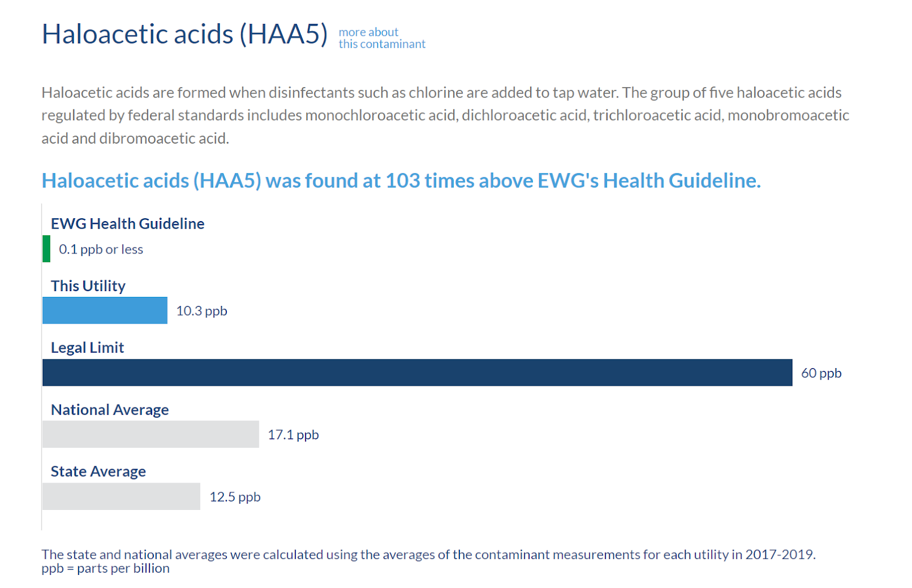Image resolution: width=912 pixels, height=588 pixels.
Task: Click the 'EWG Health Guideline' label
Action: click(x=128, y=223)
